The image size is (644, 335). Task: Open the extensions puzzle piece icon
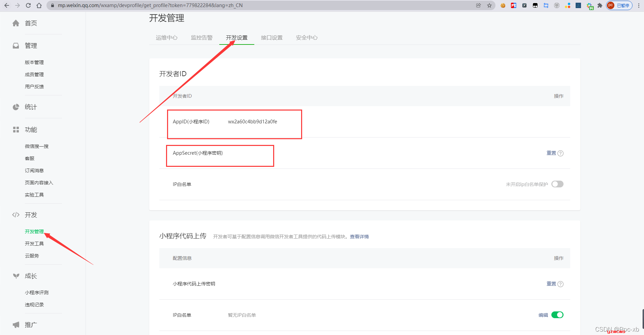pos(600,5)
